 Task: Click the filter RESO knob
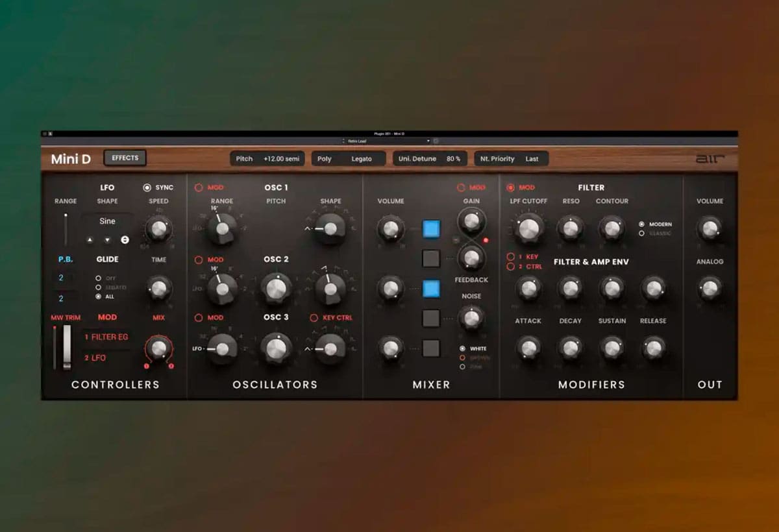click(x=571, y=228)
